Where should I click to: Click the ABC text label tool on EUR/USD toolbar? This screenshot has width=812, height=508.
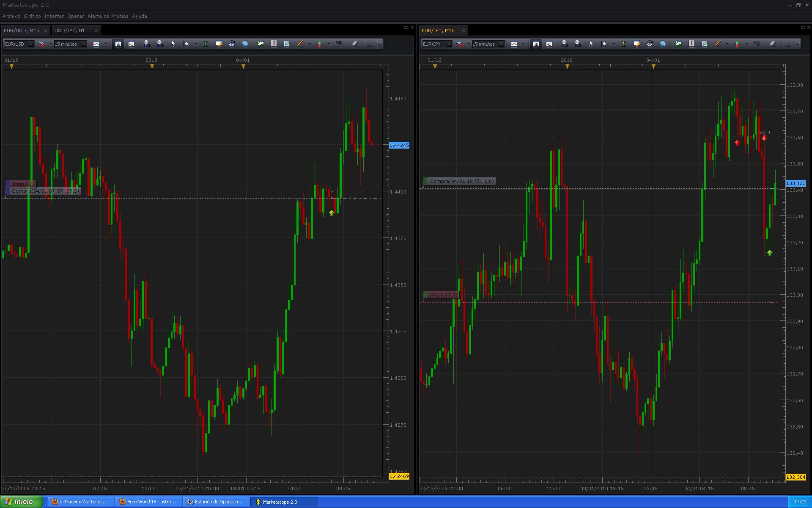339,44
